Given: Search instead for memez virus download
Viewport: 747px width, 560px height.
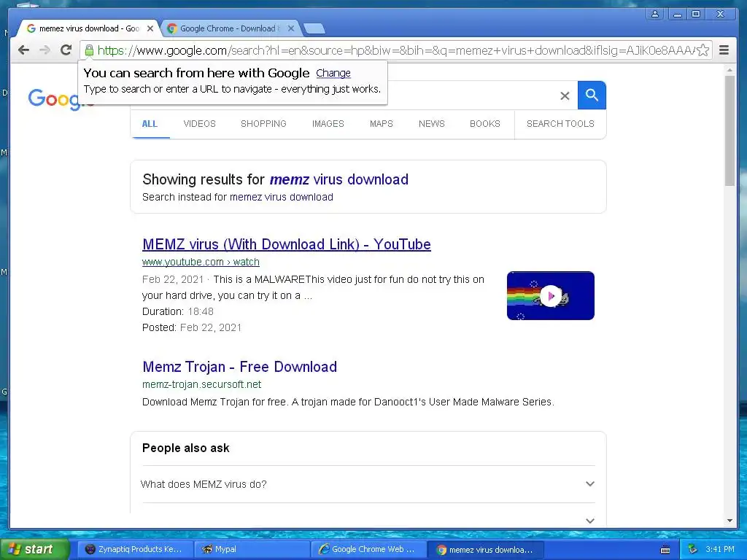Looking at the screenshot, I should pos(281,197).
